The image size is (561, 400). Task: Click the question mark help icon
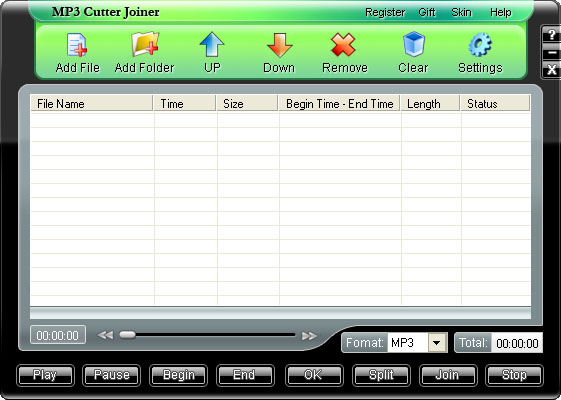pos(551,35)
